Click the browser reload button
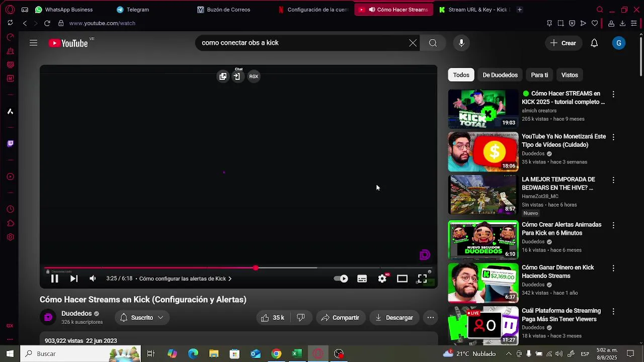This screenshot has width=644, height=362. pyautogui.click(x=47, y=23)
